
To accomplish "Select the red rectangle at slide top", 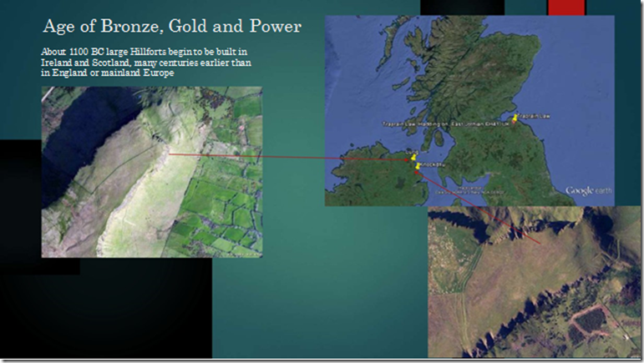I will pyautogui.click(x=566, y=8).
